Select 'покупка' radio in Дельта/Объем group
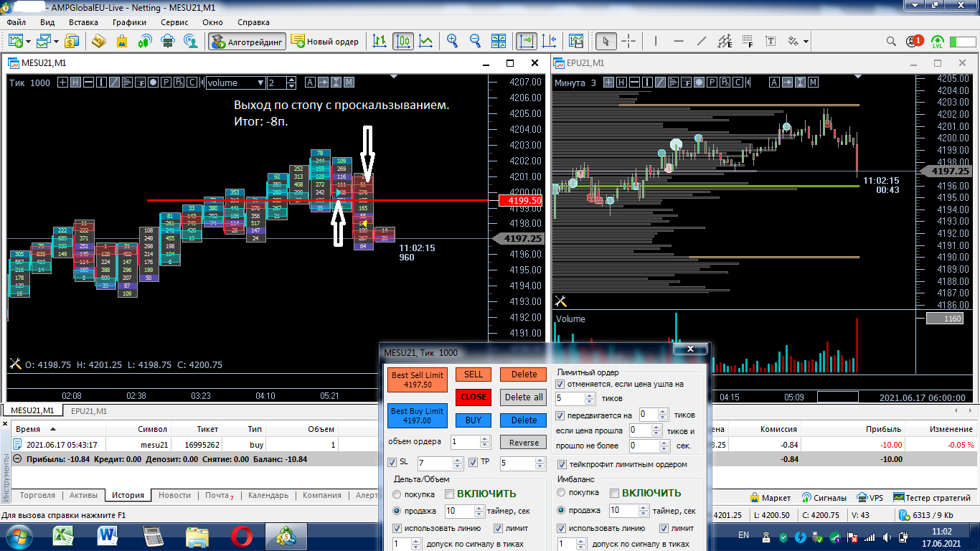This screenshot has width=980, height=551. pos(397,494)
